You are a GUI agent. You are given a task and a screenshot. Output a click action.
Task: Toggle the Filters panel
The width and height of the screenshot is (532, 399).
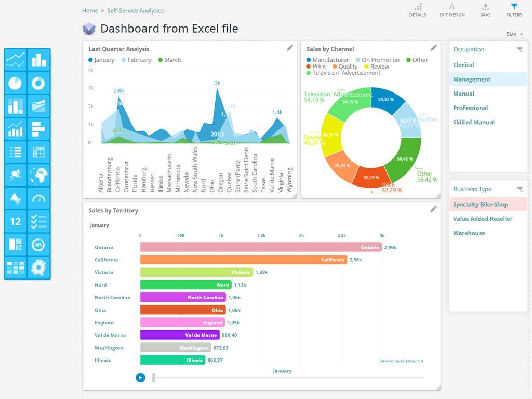[x=514, y=9]
